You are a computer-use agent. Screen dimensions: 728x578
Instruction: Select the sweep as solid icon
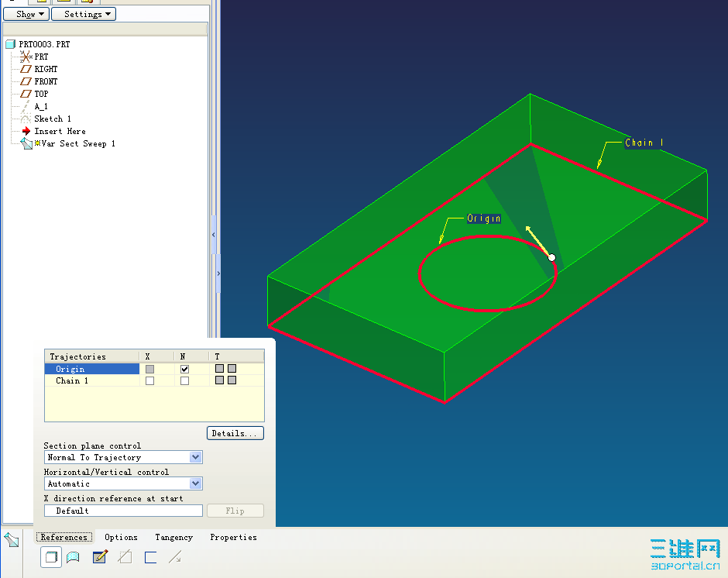pyautogui.click(x=51, y=557)
